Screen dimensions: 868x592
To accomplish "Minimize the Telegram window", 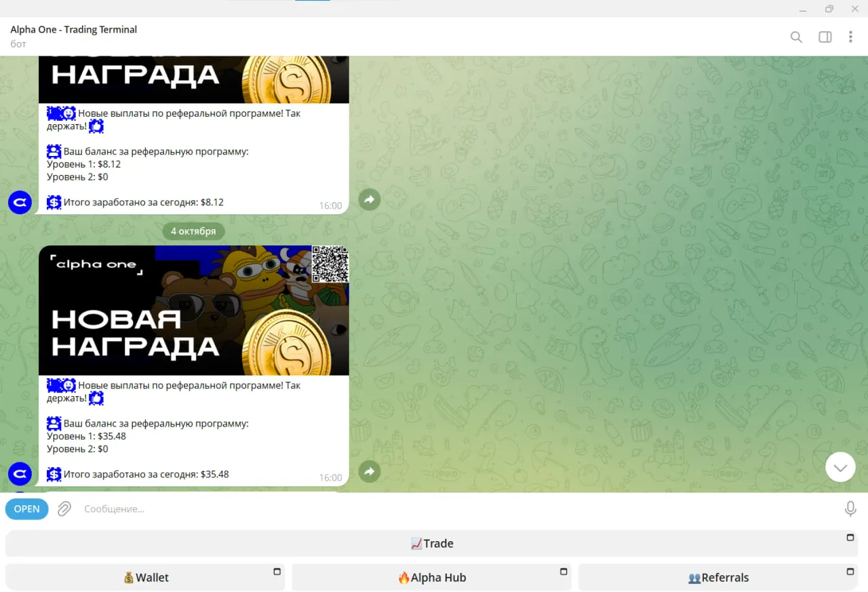I will [804, 9].
